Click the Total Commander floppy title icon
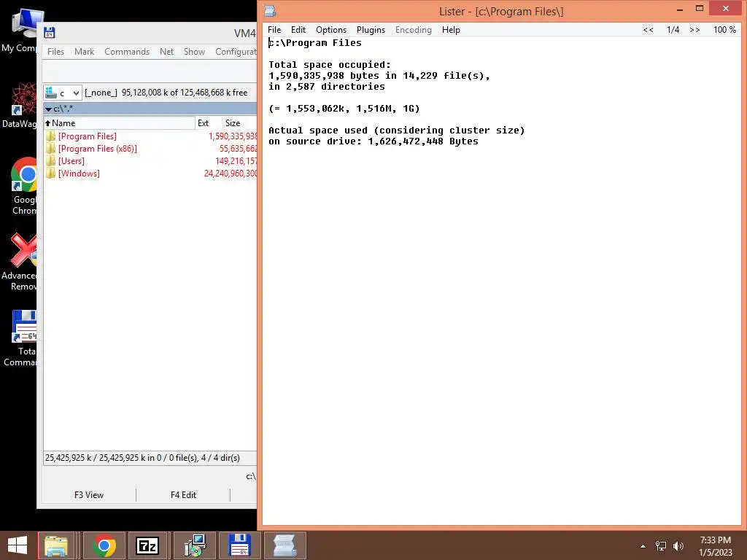Screen dimensions: 747x560 pos(49,32)
